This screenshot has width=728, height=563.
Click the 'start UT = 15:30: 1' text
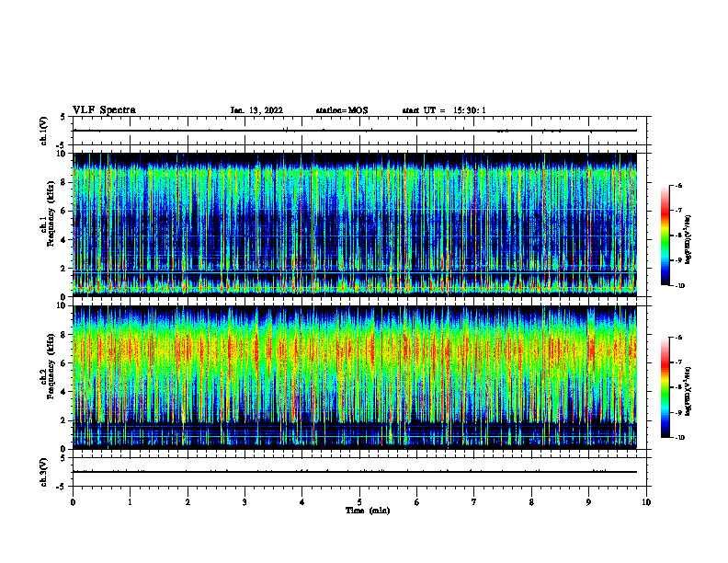pyautogui.click(x=444, y=110)
